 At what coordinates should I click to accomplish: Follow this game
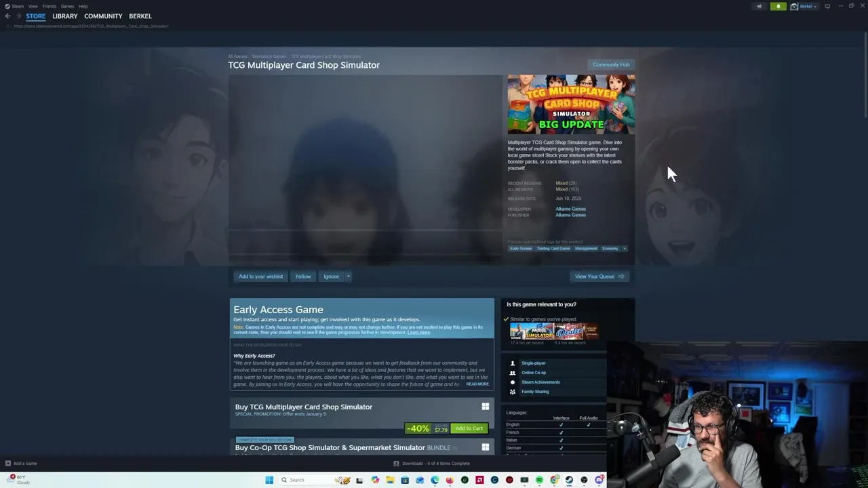coord(303,277)
